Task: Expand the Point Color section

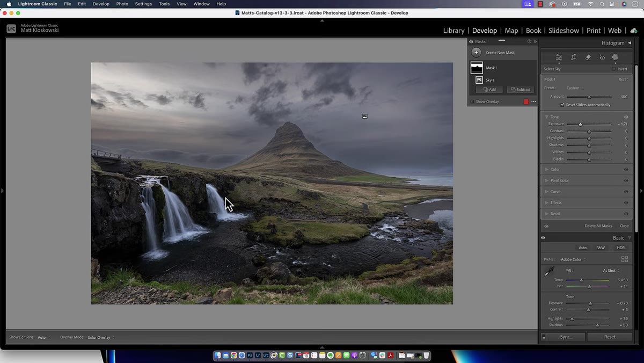Action: [559, 180]
